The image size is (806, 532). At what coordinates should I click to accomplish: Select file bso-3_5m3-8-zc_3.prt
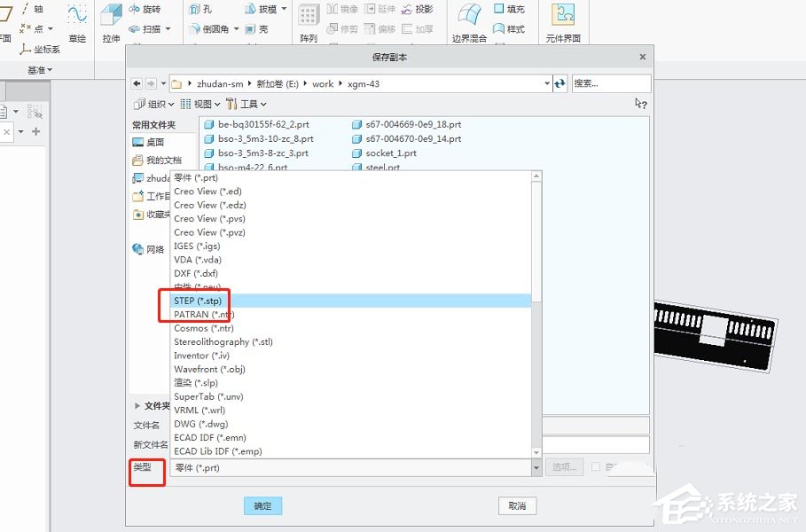click(256, 153)
